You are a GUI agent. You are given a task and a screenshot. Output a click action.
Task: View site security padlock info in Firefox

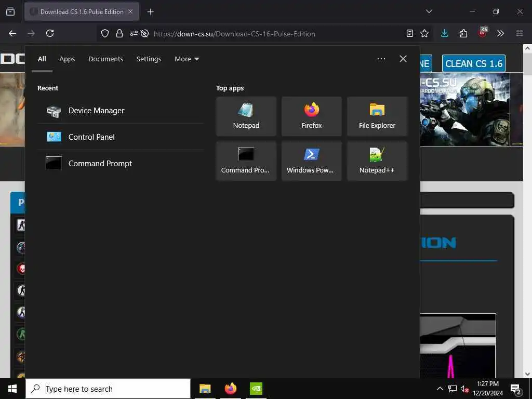coord(119,33)
